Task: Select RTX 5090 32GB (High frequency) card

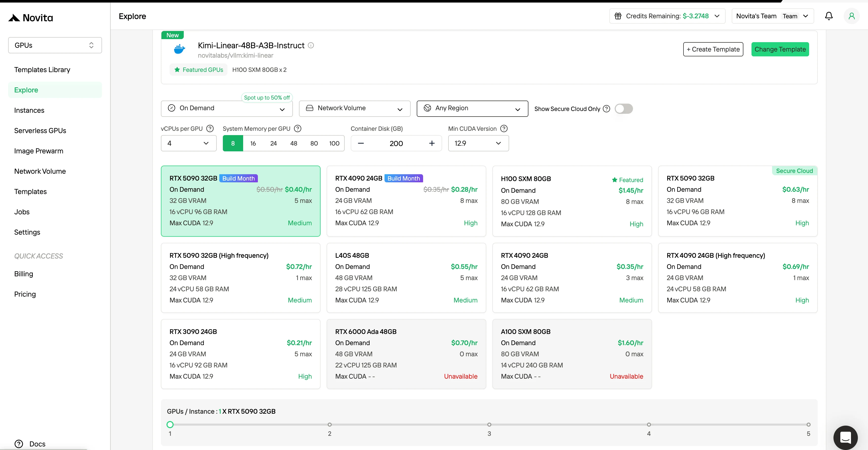Action: (240, 278)
